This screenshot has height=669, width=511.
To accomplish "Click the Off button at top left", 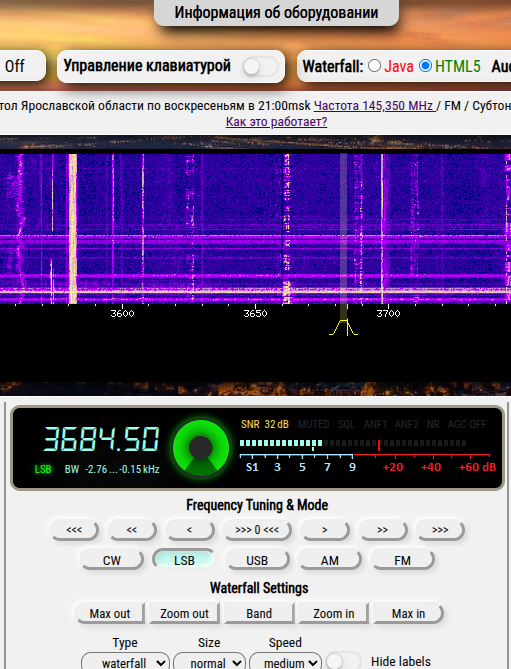I will coord(20,66).
